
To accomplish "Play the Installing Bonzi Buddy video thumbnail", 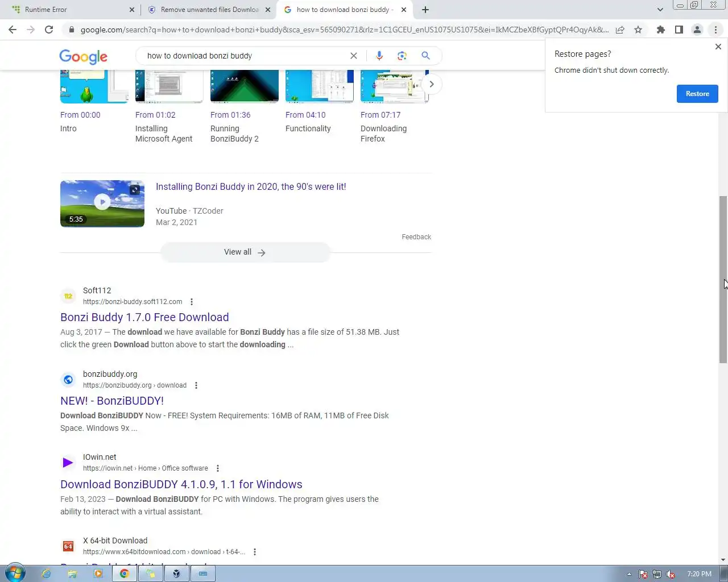I will coord(102,203).
